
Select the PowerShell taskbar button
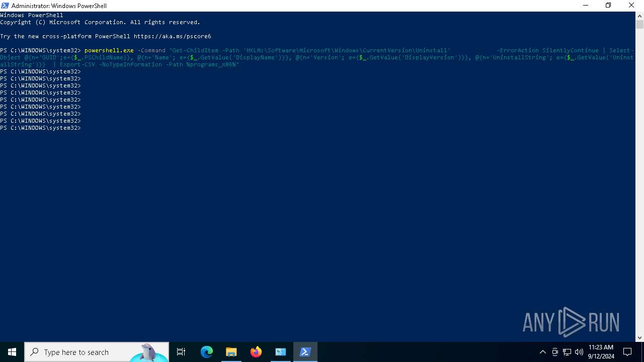click(305, 352)
